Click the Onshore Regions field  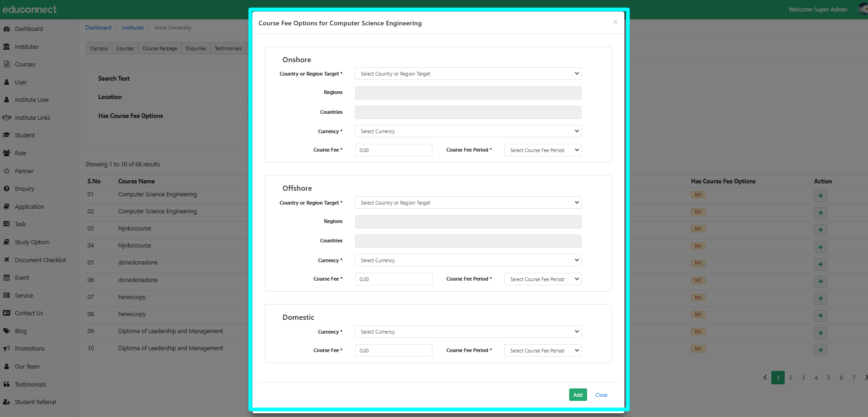pyautogui.click(x=468, y=93)
